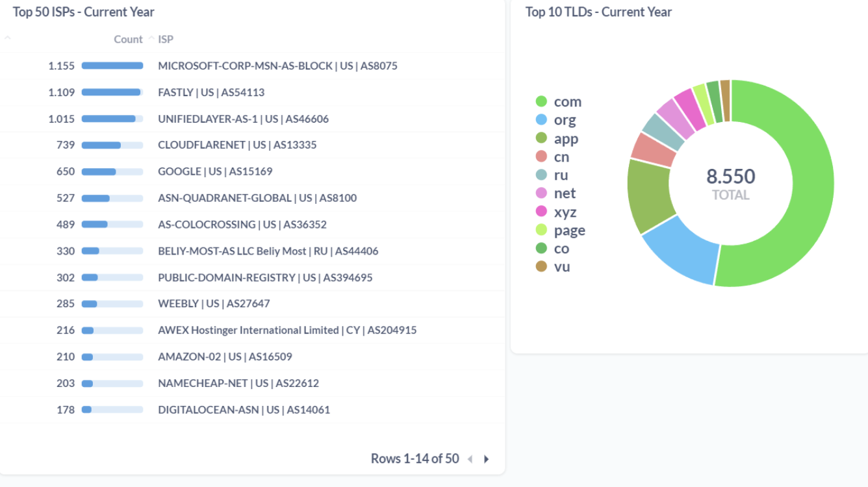The width and height of the screenshot is (868, 487).
Task: Click count value 1.155
Action: 62,66
